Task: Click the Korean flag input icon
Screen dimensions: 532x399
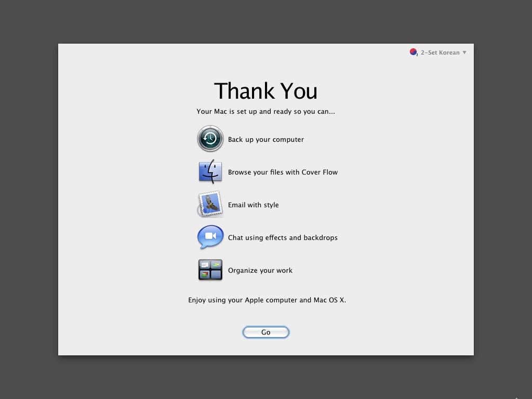Action: tap(414, 52)
